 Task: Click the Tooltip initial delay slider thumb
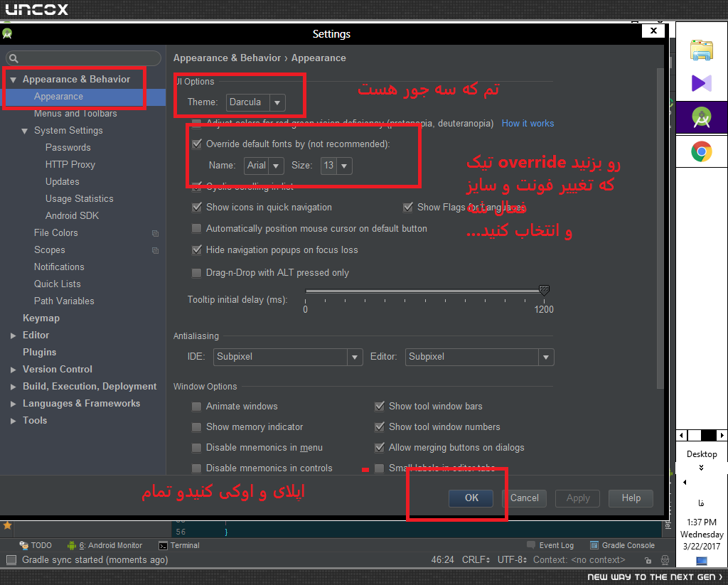(544, 290)
